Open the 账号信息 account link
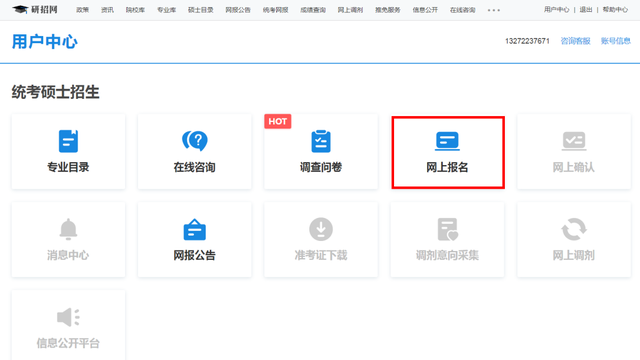This screenshot has width=640, height=360. coord(616,41)
